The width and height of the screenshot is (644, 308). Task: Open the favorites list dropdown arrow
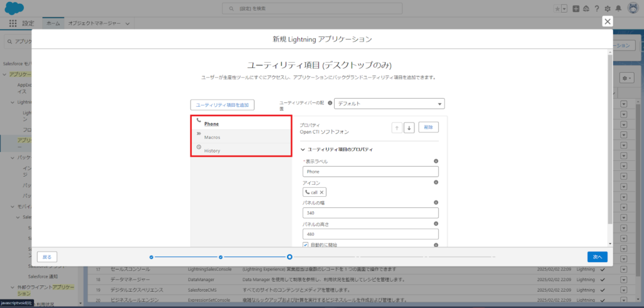click(x=564, y=9)
